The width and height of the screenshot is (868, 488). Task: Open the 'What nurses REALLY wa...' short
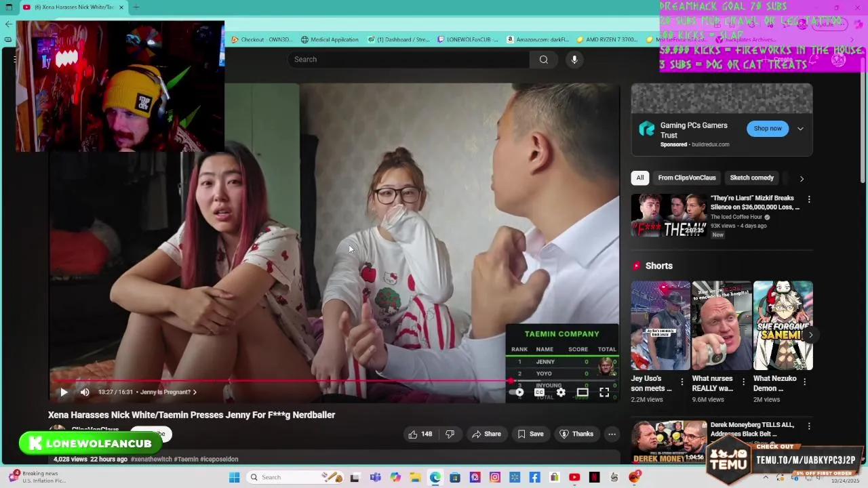722,325
